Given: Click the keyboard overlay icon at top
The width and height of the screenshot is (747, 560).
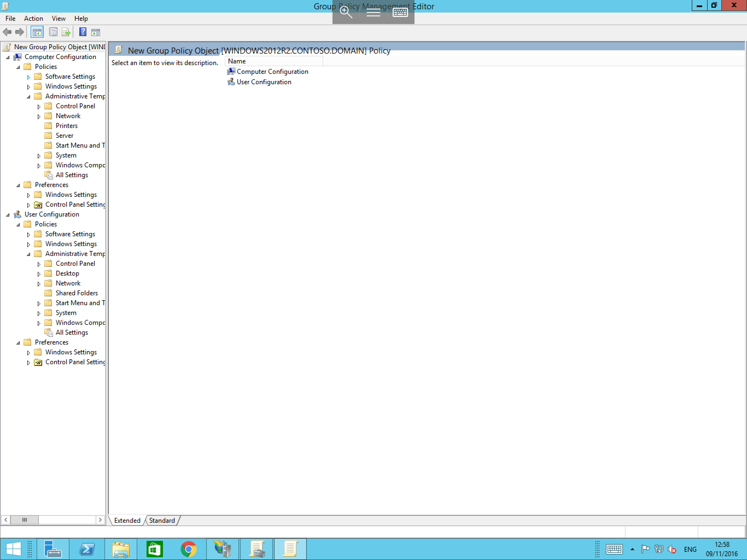Looking at the screenshot, I should point(400,13).
